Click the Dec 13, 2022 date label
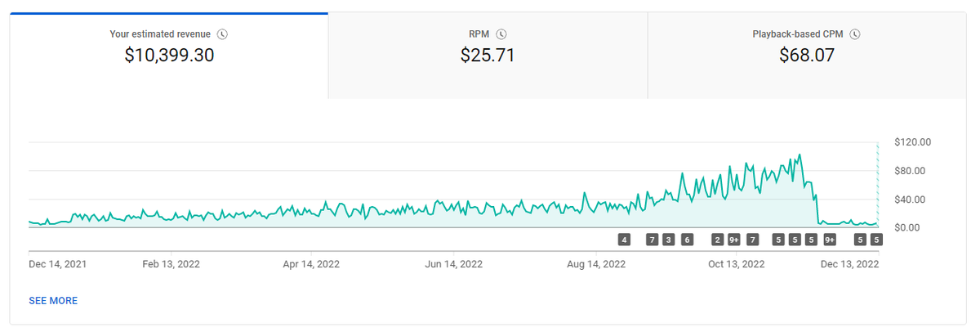 click(x=850, y=264)
